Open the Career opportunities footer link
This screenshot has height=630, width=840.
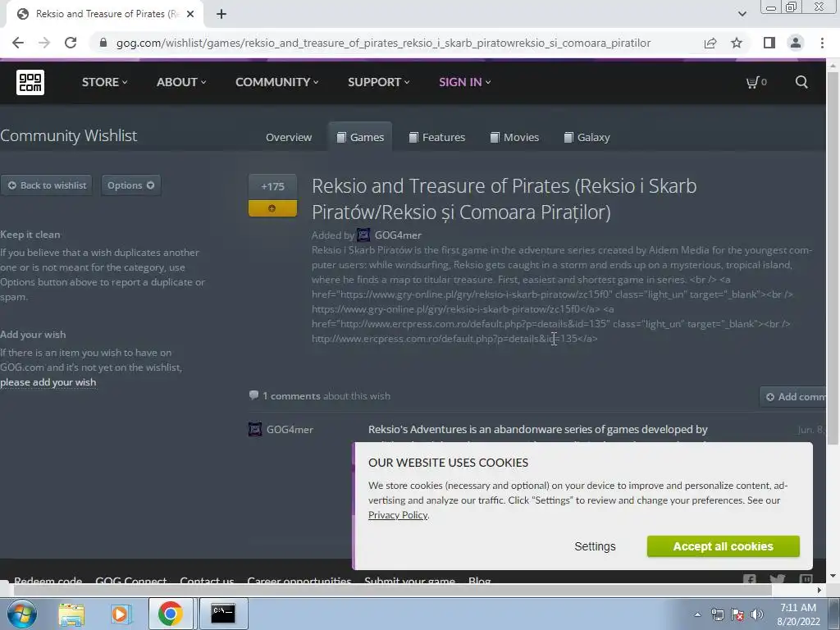coord(299,580)
